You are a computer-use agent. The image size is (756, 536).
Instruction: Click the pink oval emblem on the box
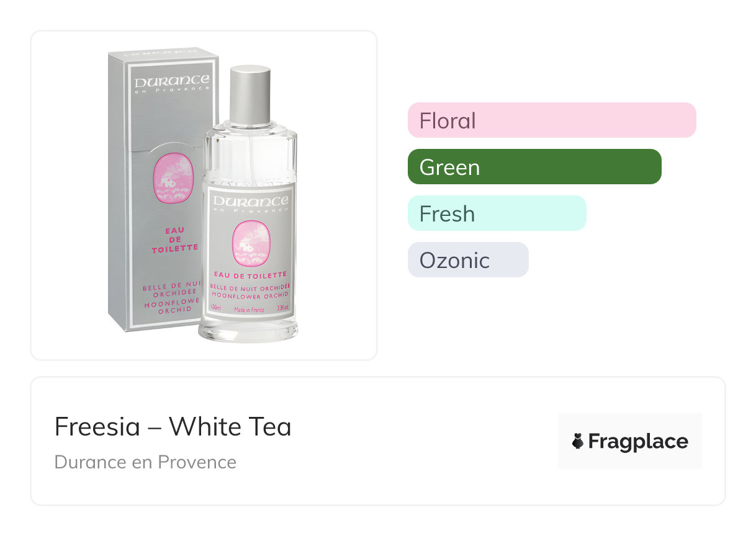tap(169, 179)
